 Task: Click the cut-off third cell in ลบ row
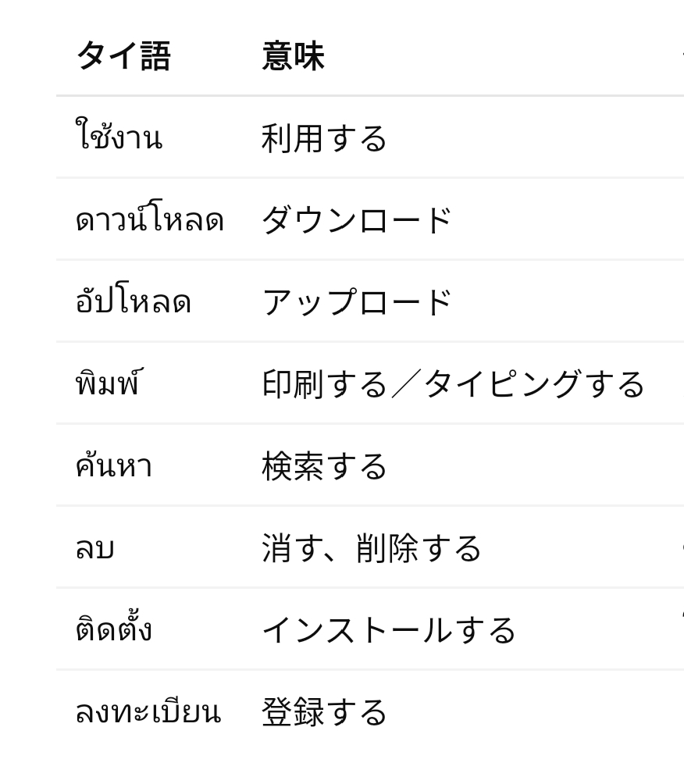(682, 548)
